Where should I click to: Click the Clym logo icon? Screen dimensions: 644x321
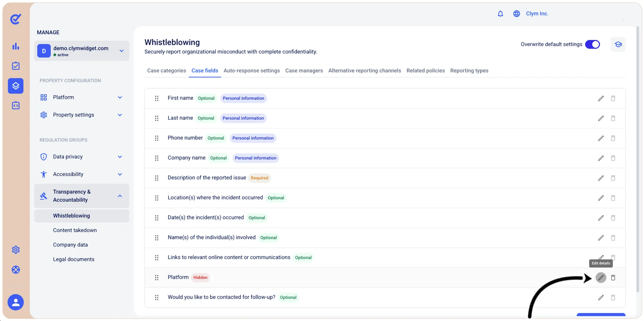point(15,19)
